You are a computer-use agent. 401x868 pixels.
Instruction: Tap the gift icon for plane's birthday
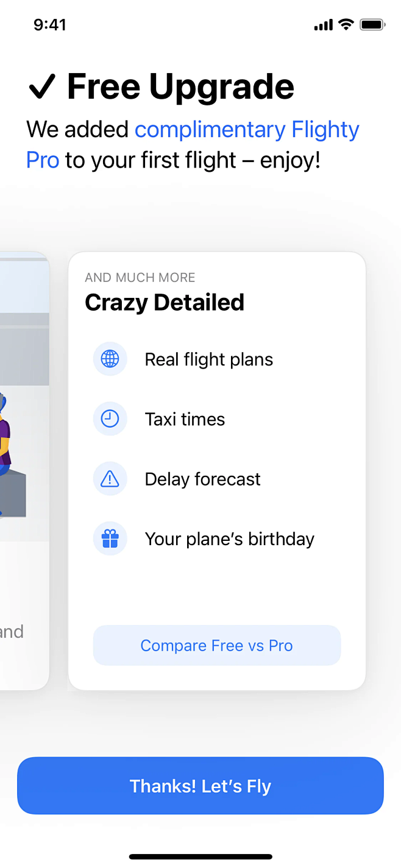pyautogui.click(x=110, y=539)
